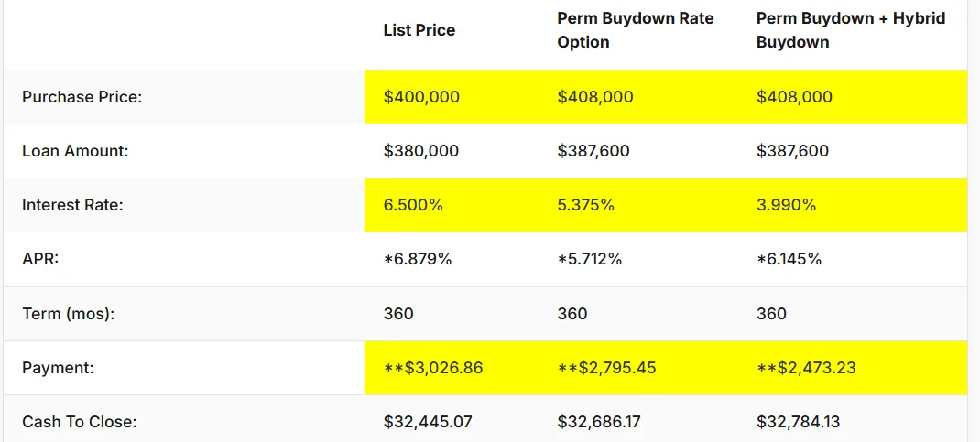Click the $400,000 purchase price cell
This screenshot has height=442, width=980.
tap(421, 97)
